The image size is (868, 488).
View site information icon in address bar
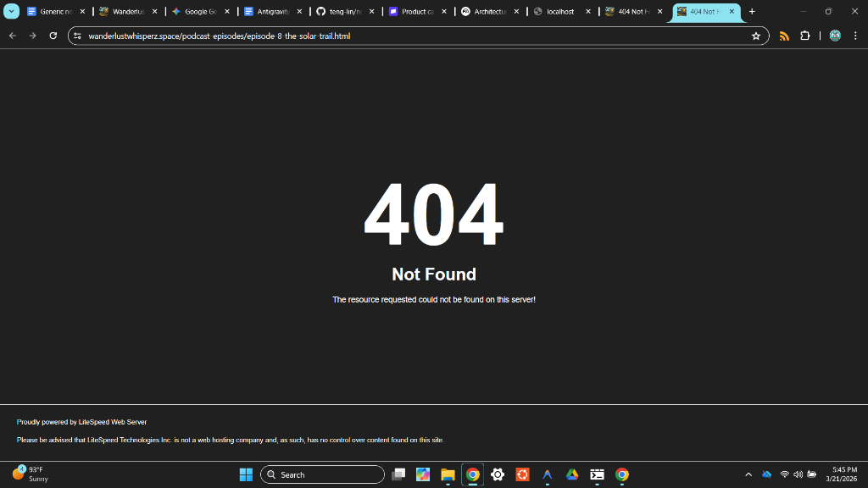(x=77, y=36)
